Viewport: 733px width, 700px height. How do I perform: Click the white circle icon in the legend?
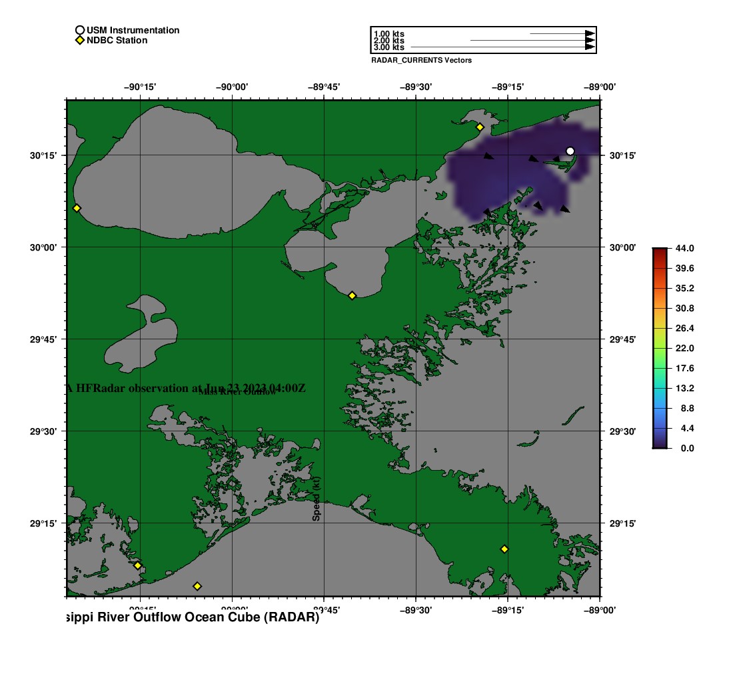click(79, 30)
